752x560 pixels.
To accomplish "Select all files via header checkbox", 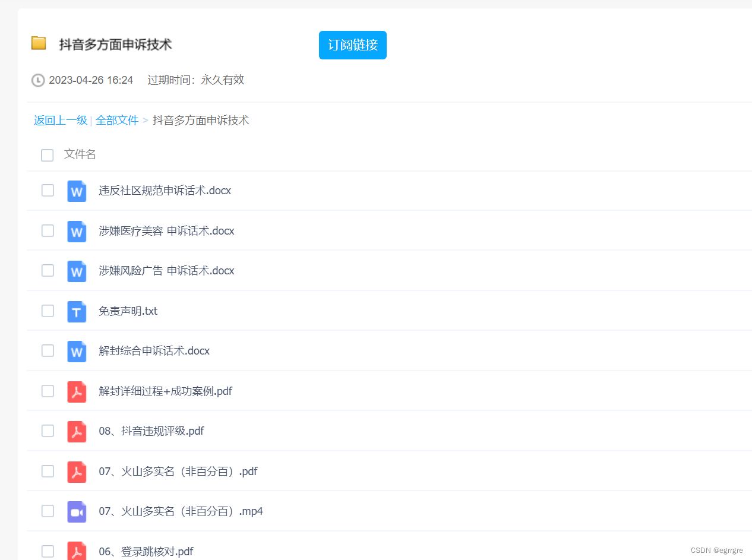I will tap(47, 155).
